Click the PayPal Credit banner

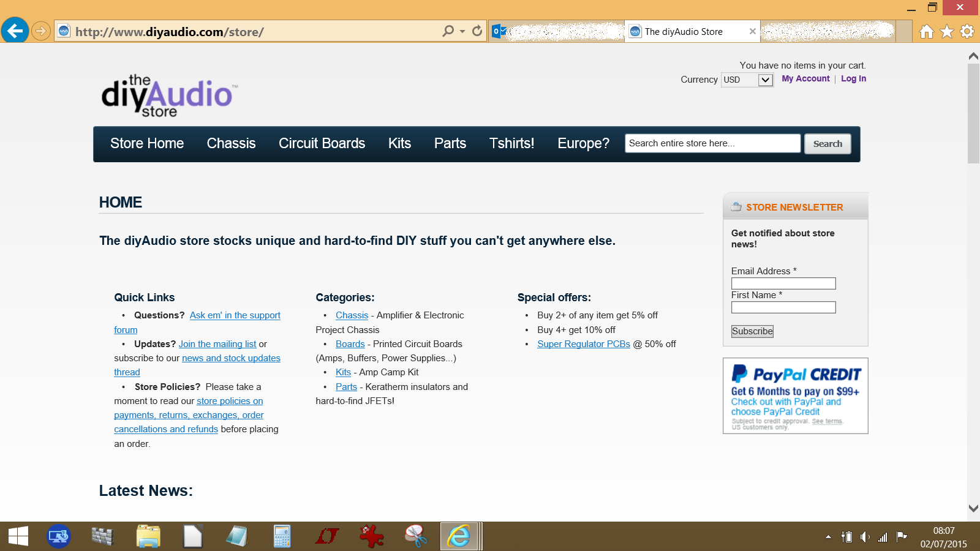click(x=795, y=396)
